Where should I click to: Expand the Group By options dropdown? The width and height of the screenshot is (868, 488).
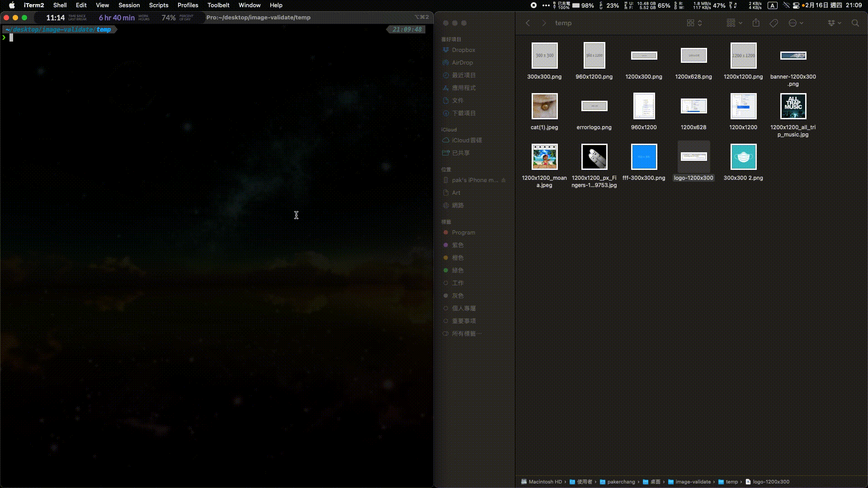(x=734, y=23)
